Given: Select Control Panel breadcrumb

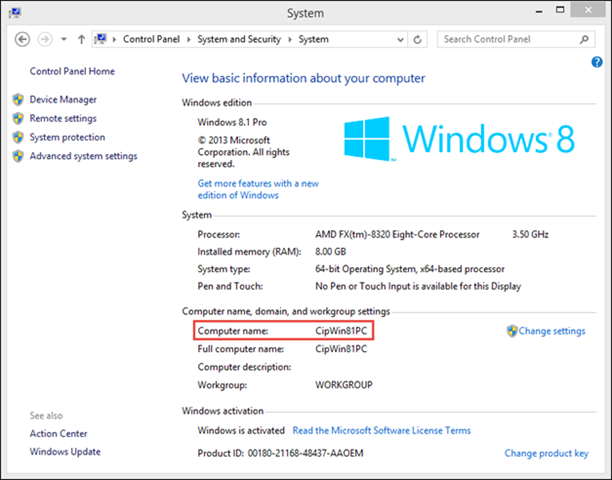Looking at the screenshot, I should click(151, 39).
